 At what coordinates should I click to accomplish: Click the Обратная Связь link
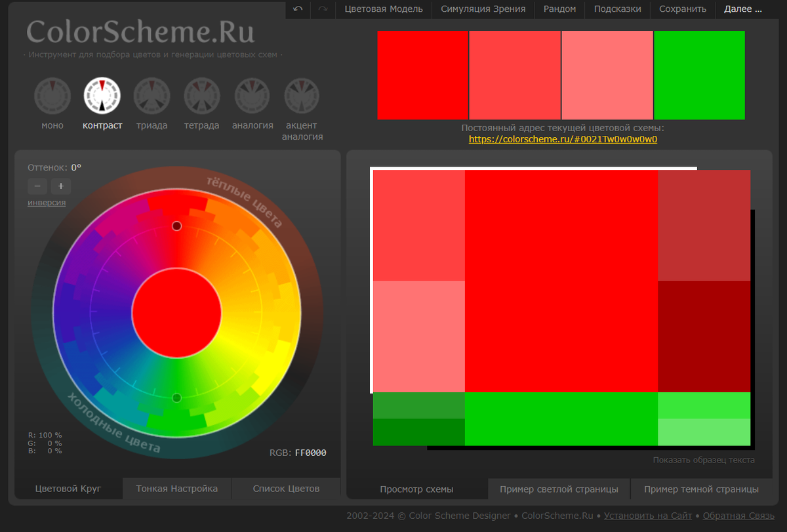click(740, 516)
